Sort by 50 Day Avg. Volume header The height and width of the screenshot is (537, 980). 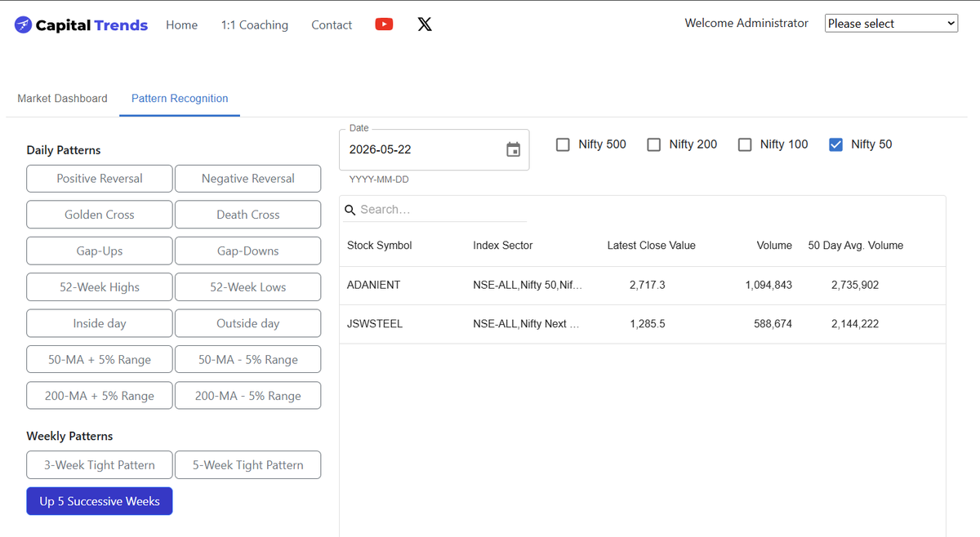point(856,246)
